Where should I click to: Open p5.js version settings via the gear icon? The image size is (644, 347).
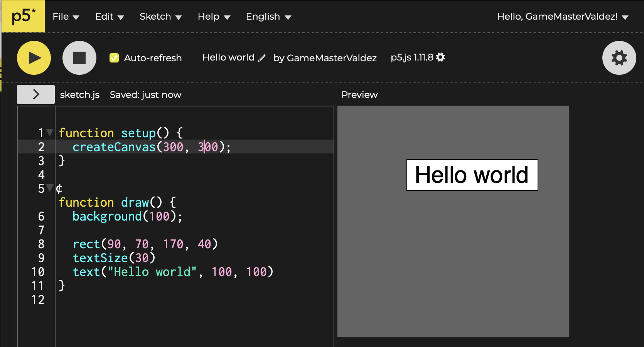click(440, 57)
